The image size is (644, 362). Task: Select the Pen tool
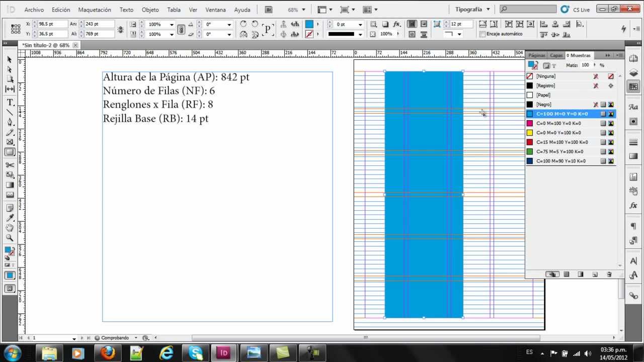click(x=10, y=122)
